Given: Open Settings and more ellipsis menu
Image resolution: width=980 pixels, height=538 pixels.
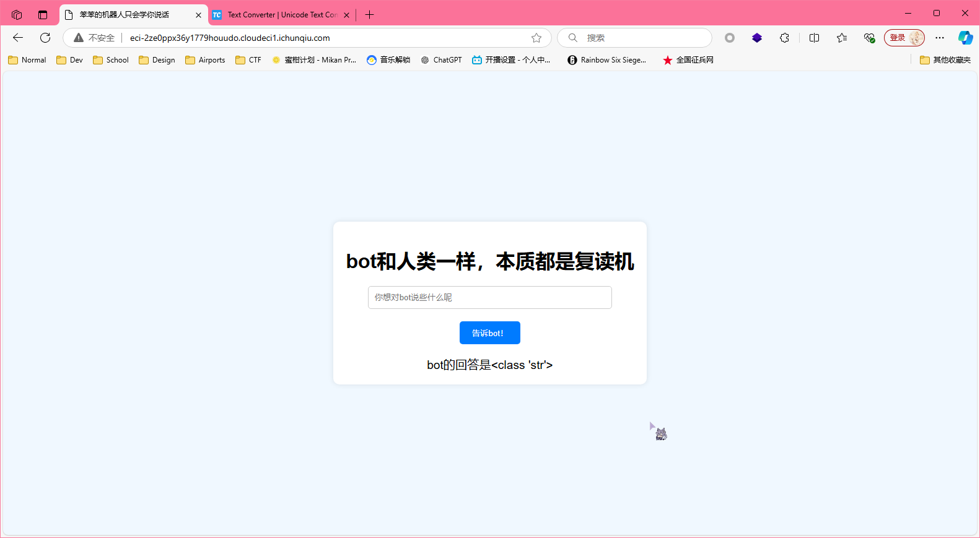Looking at the screenshot, I should click(x=940, y=38).
